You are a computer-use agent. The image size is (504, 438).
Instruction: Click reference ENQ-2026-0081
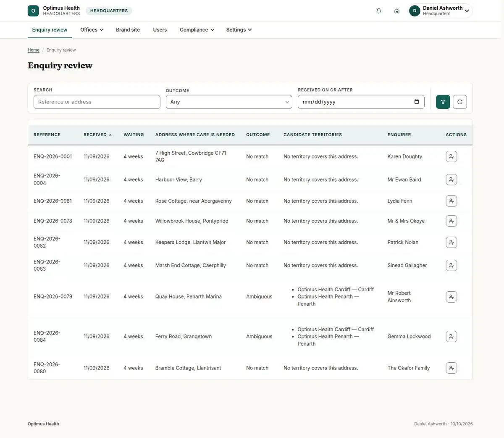52,201
